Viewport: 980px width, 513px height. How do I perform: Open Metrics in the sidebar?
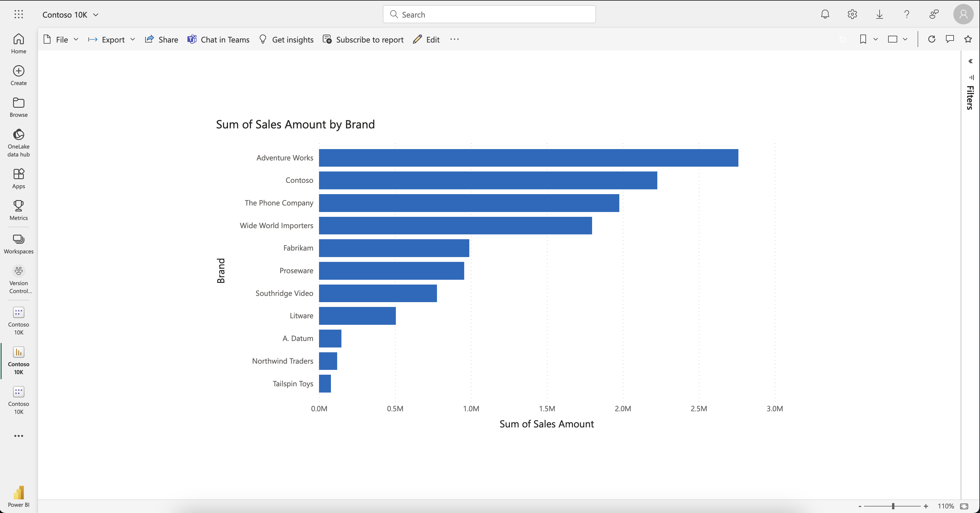(19, 210)
